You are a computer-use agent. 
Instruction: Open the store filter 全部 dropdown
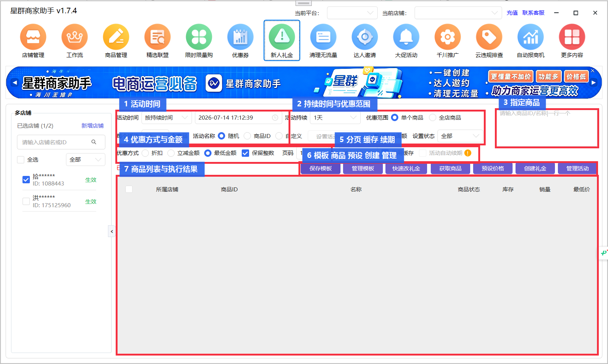pos(85,160)
